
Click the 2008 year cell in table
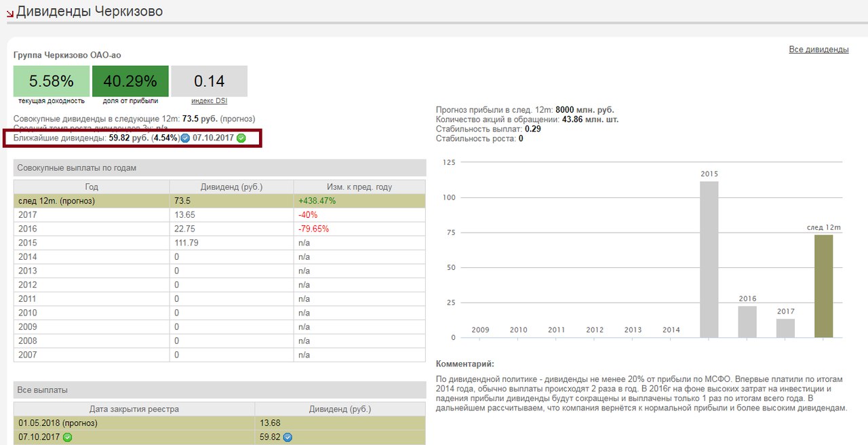(92, 341)
